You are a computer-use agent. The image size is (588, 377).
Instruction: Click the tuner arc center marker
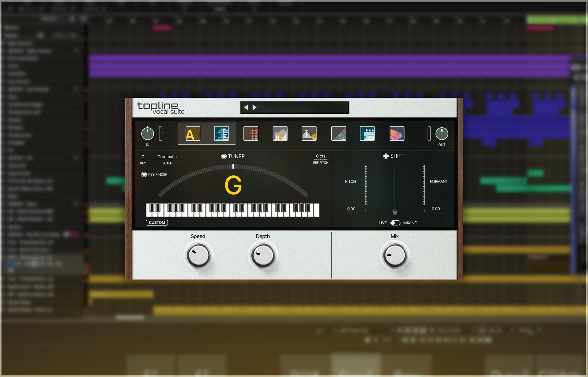233,166
